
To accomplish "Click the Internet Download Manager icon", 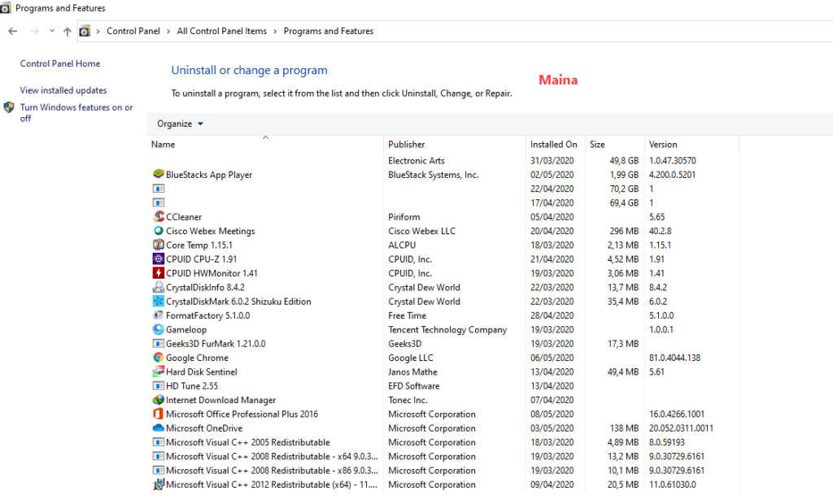I will pos(158,400).
